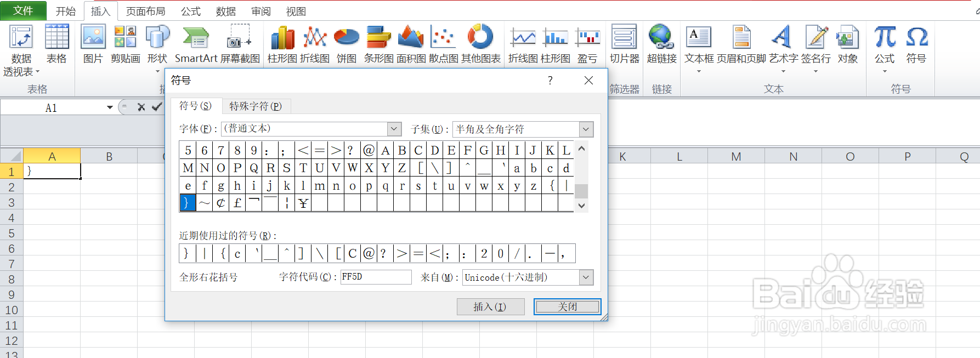Insert a column sparkline (迷你柱形图)

click(556, 44)
